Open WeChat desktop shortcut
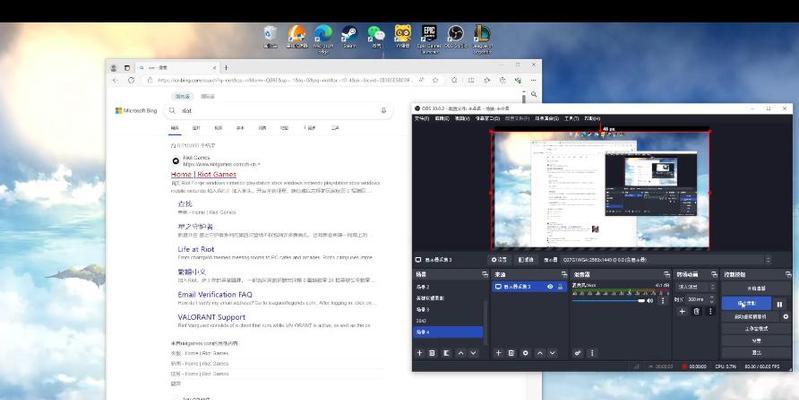 376,37
